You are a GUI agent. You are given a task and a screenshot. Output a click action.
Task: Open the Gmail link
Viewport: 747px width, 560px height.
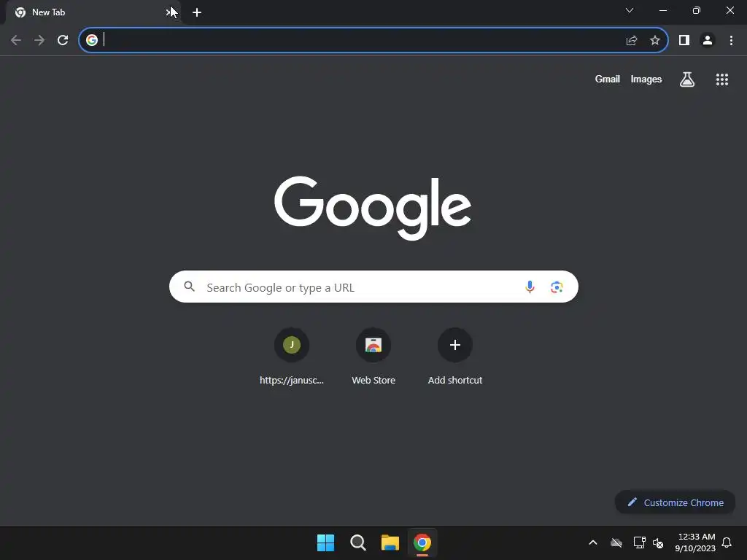point(608,79)
